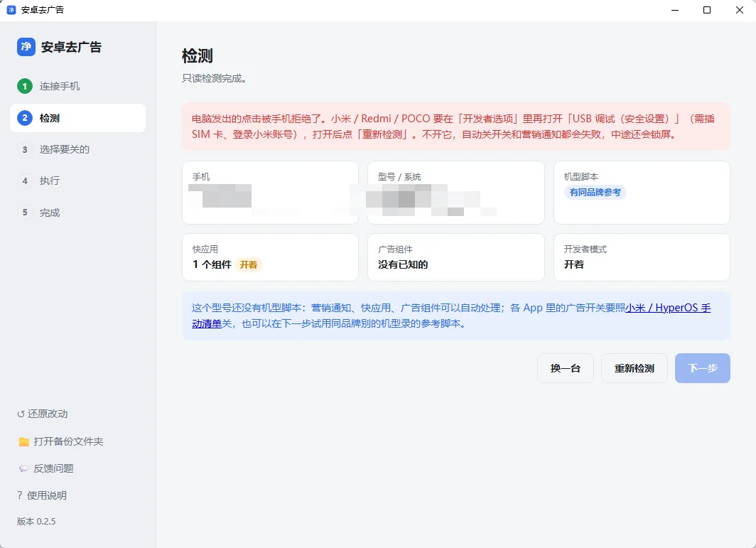Click the 没有已知的 text in 广告组件 card

click(403, 264)
